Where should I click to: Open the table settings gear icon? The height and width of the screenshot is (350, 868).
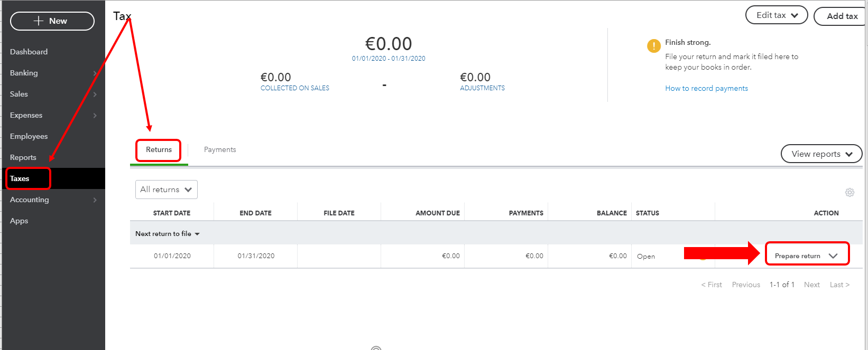[849, 192]
